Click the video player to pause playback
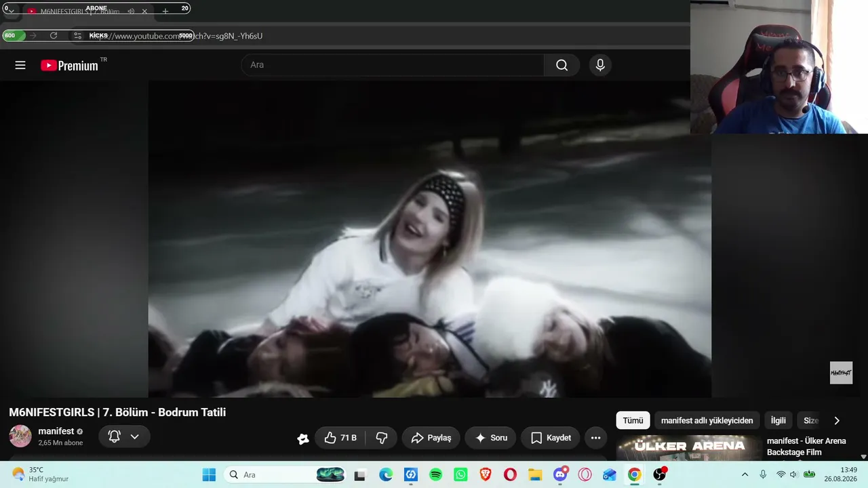 click(x=430, y=239)
